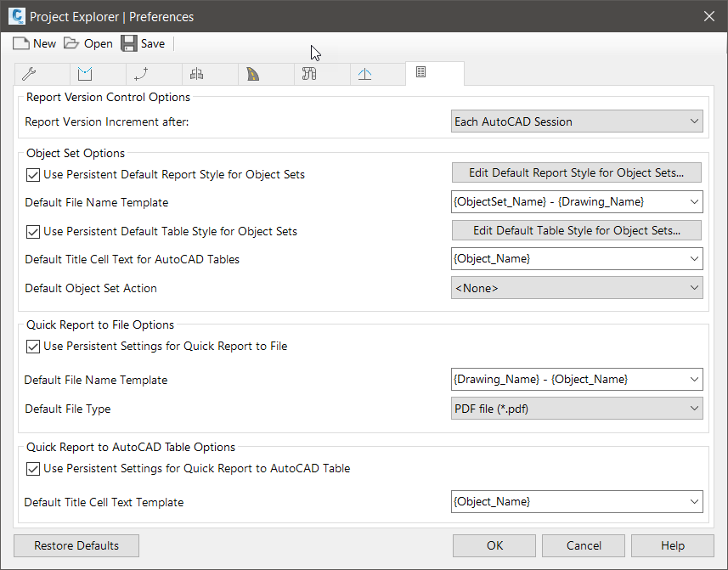
Task: Open the Default File Type dropdown
Action: click(577, 409)
